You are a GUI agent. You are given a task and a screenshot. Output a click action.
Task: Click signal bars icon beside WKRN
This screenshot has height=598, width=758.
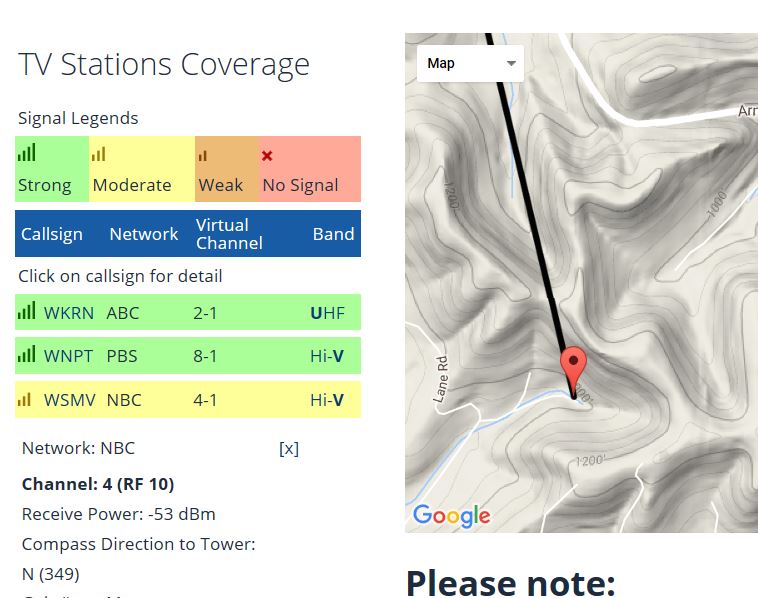coord(26,312)
